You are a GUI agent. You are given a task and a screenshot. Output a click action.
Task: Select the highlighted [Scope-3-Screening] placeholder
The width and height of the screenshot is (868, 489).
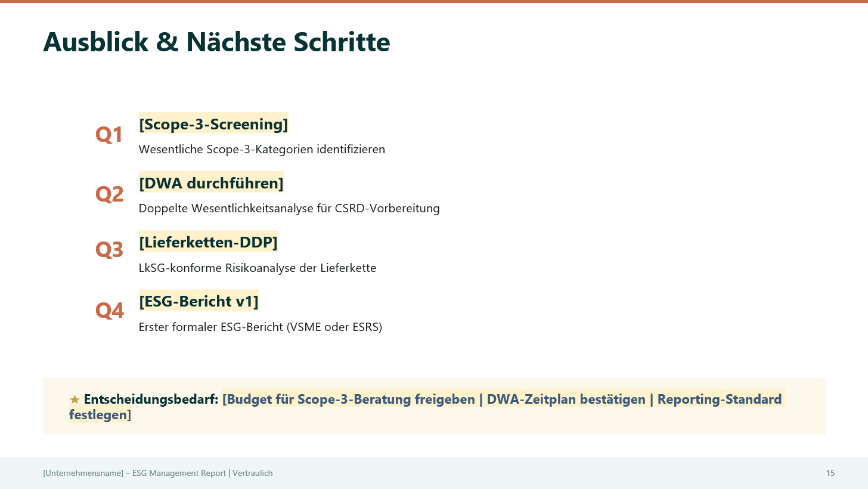click(213, 124)
